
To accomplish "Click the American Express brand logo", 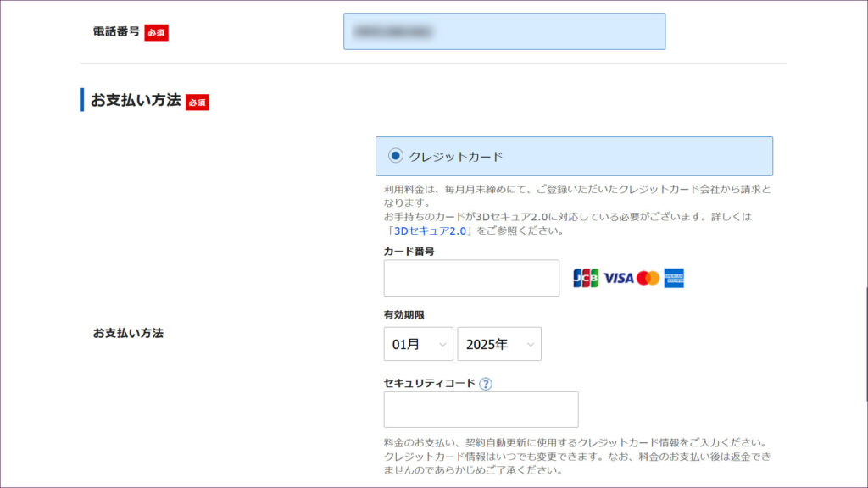I will click(x=674, y=278).
